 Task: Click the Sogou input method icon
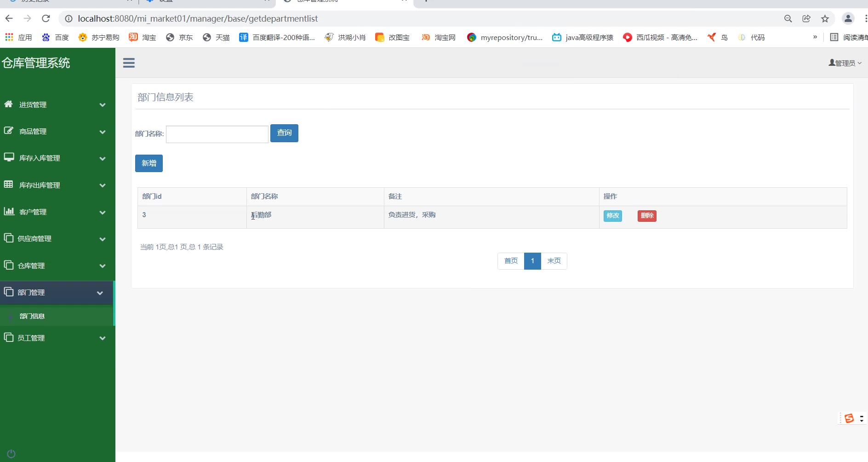tap(849, 418)
